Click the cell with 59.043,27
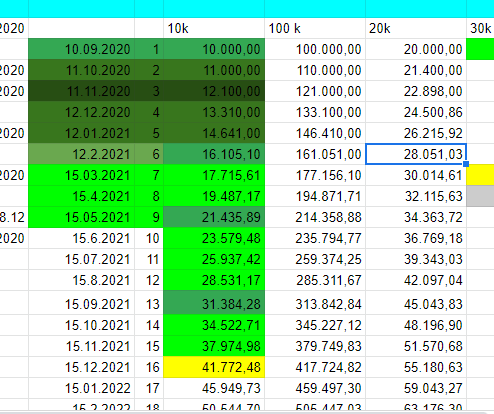This screenshot has width=494, height=414. (416, 388)
